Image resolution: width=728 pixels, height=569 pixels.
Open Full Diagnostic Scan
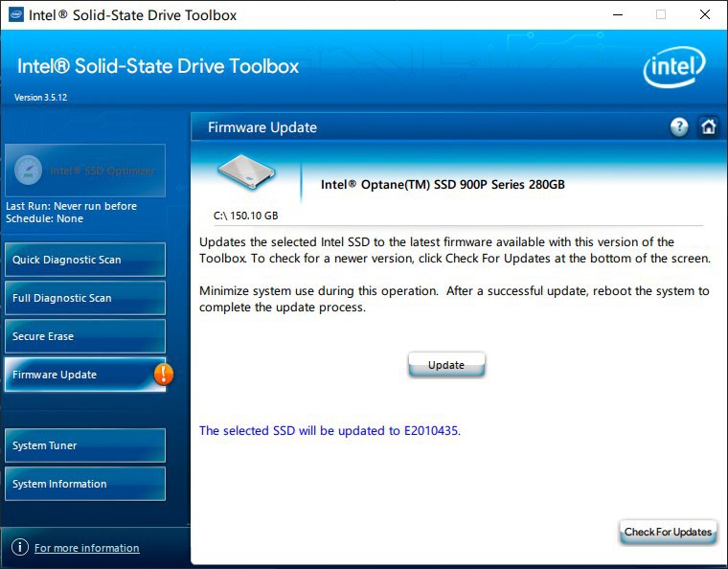[x=85, y=298]
